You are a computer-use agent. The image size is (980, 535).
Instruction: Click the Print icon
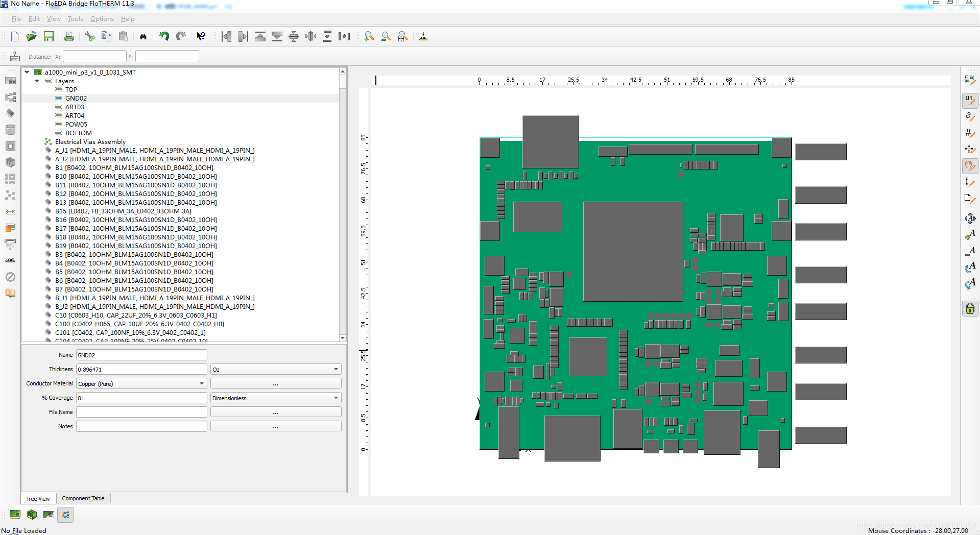coord(69,36)
